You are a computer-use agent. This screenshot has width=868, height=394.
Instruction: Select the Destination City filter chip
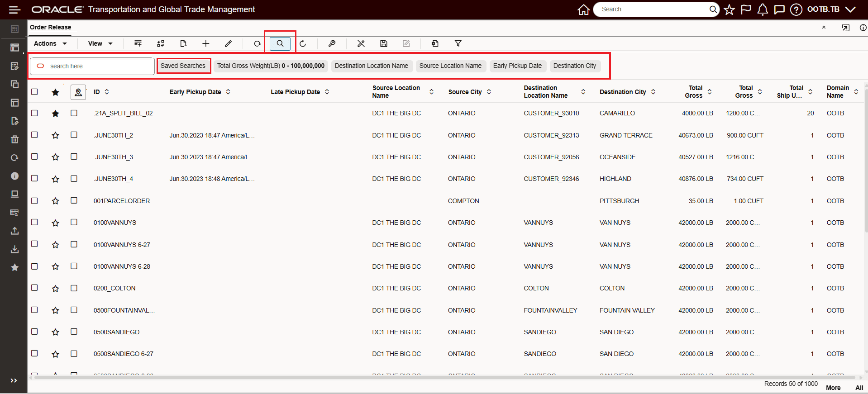click(x=574, y=66)
